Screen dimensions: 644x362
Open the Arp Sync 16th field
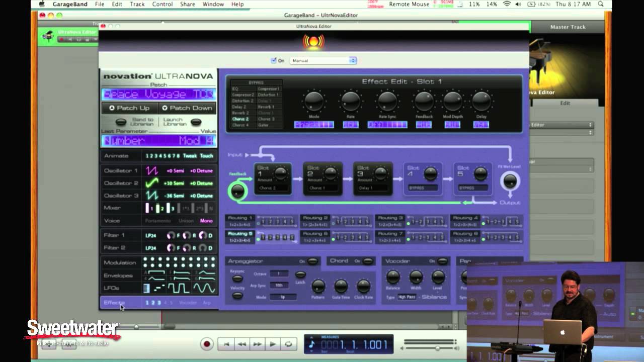[279, 285]
